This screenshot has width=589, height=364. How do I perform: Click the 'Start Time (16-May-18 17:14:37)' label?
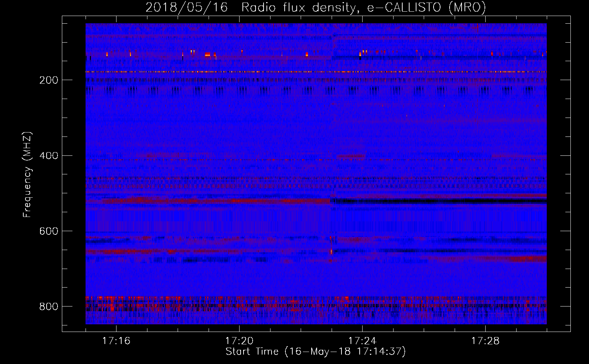(x=316, y=352)
